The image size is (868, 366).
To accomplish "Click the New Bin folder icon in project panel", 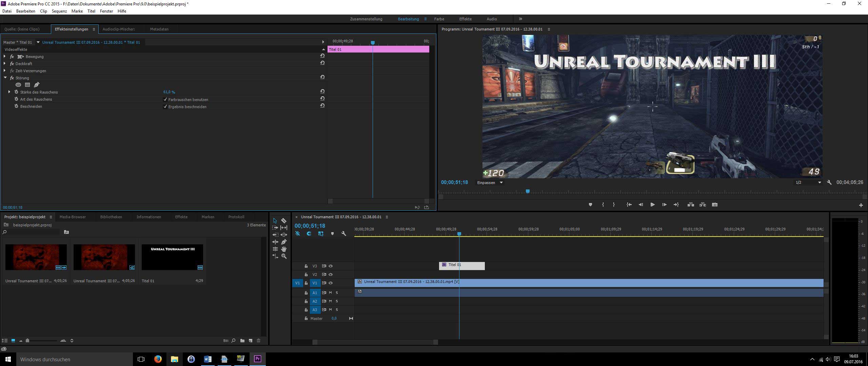I will click(x=242, y=341).
